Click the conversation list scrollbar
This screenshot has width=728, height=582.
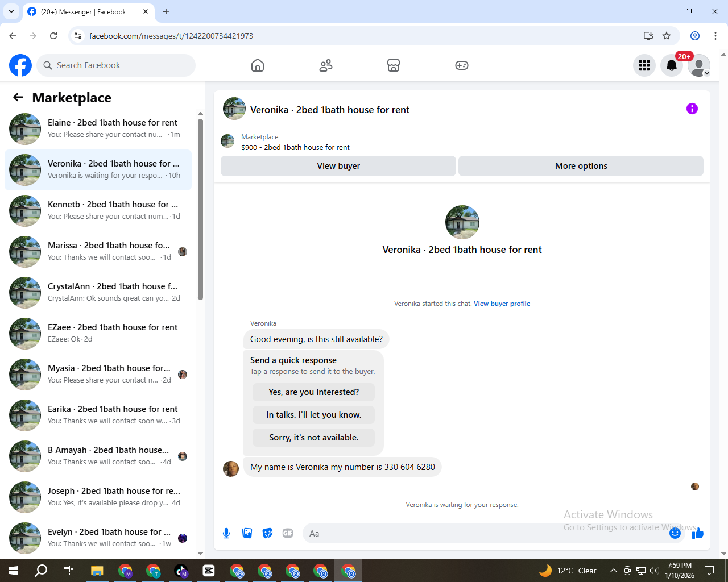200,209
